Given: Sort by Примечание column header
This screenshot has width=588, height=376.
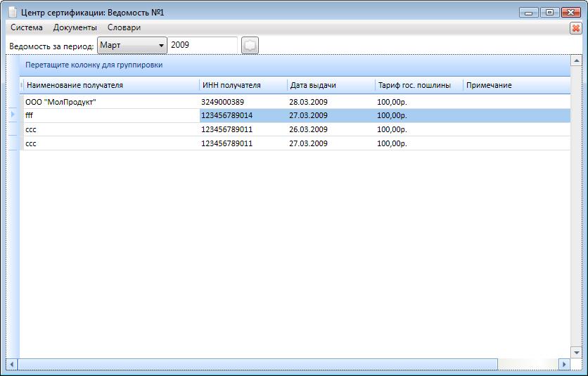Looking at the screenshot, I should coord(517,85).
